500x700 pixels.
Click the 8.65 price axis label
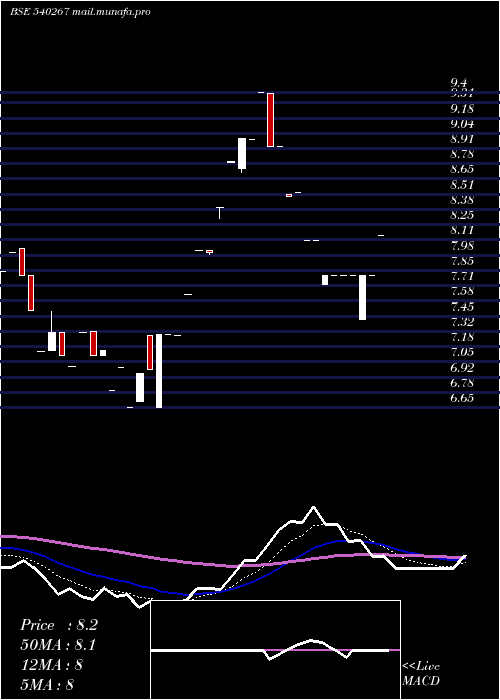[462, 170]
